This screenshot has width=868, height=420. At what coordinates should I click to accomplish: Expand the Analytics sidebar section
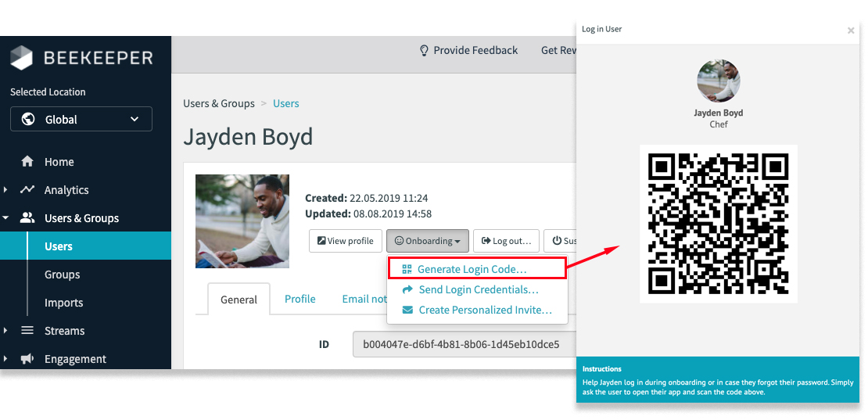pos(6,190)
